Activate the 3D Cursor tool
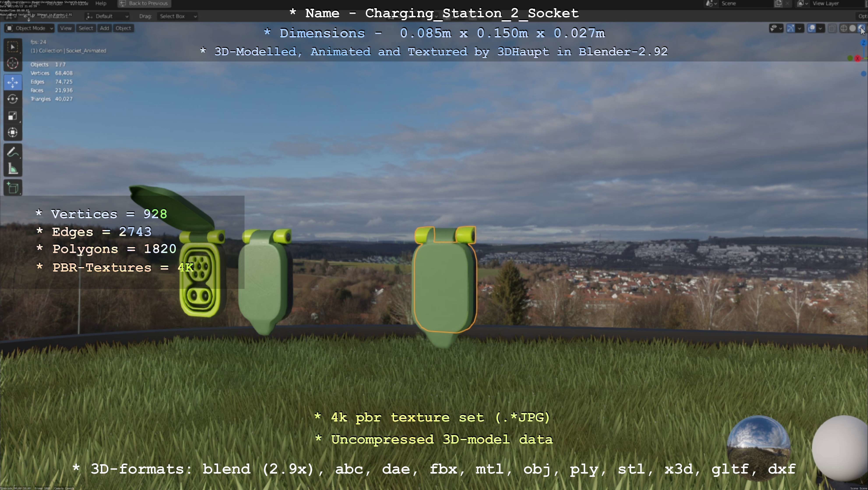The image size is (868, 490). coord(13,63)
